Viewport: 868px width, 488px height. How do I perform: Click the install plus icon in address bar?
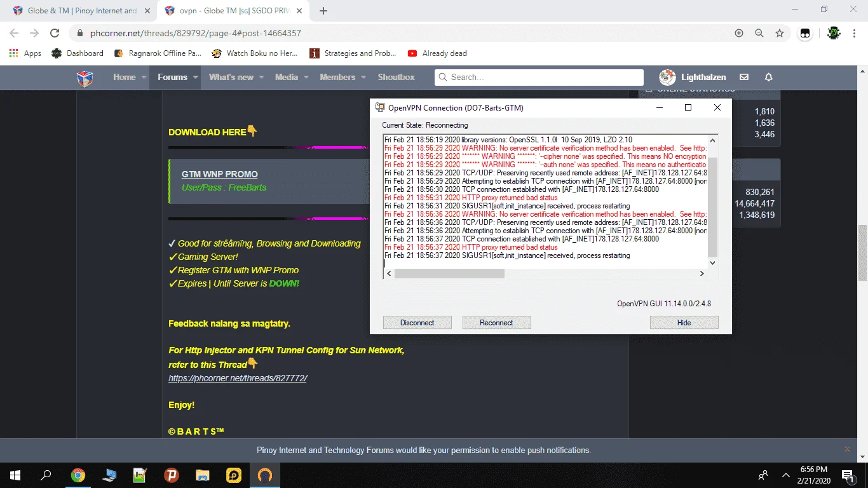click(x=738, y=33)
